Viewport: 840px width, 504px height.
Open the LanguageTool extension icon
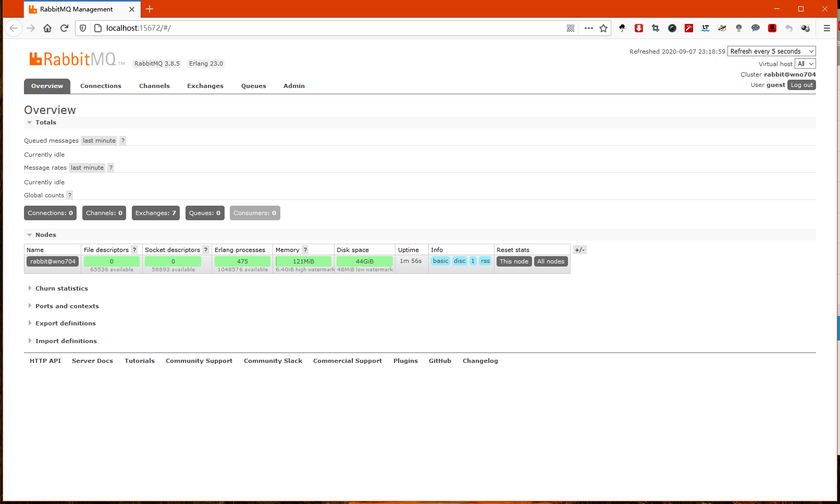(706, 28)
